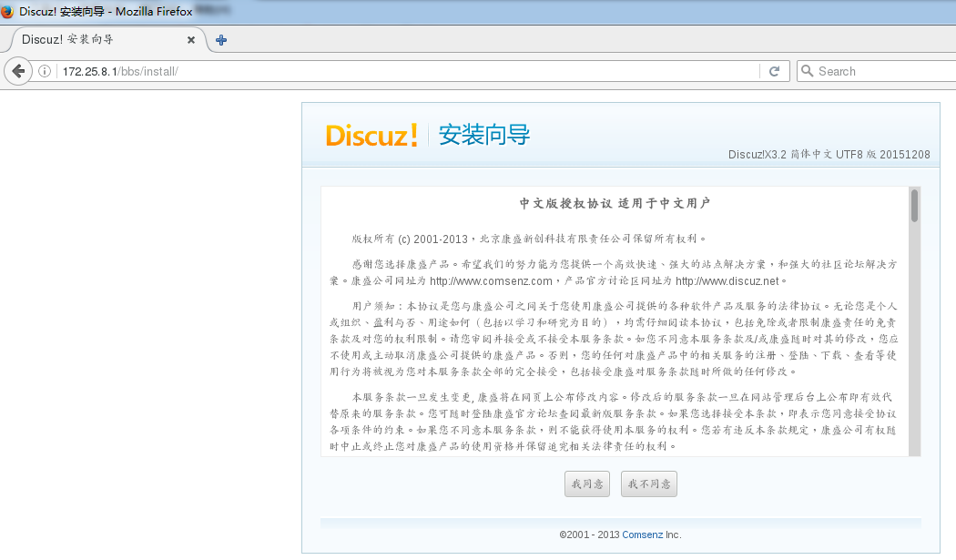This screenshot has height=560, width=956.
Task: Click the http://www.discuz.net address text
Action: click(727, 281)
